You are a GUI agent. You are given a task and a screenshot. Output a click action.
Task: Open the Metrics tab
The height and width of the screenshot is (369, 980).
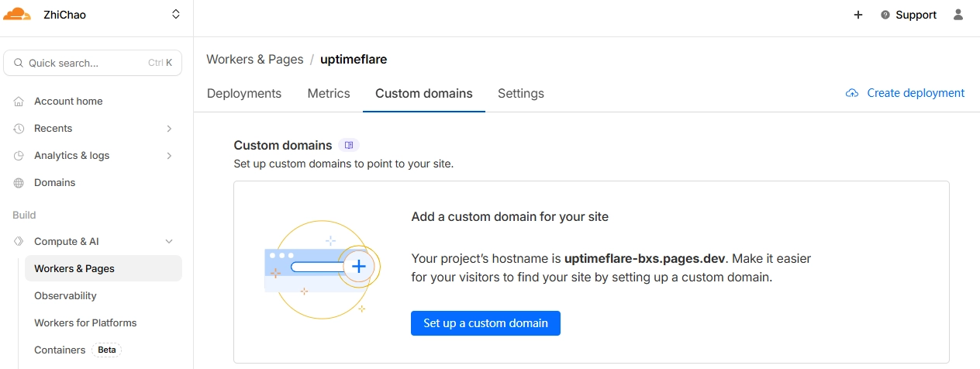[x=329, y=93]
